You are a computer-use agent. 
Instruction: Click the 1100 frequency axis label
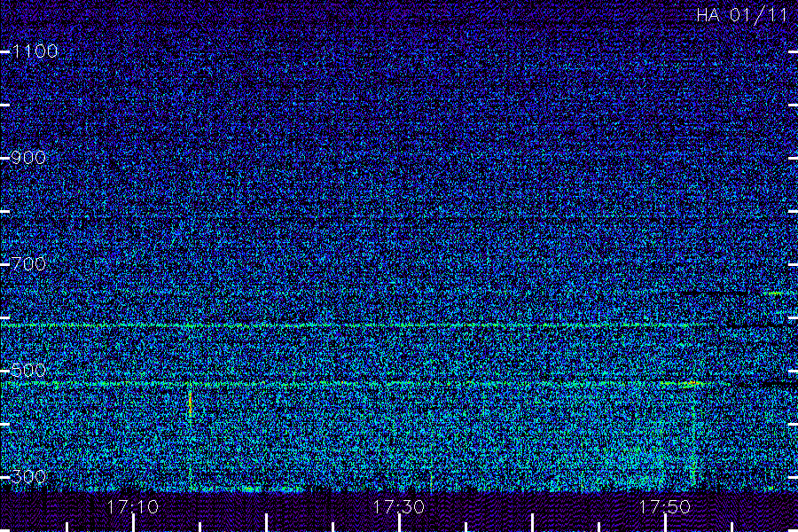click(35, 51)
